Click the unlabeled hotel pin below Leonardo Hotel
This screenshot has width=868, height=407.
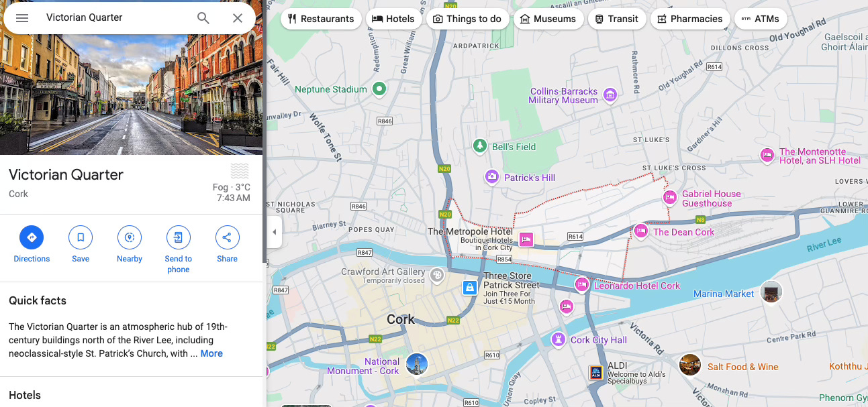(x=567, y=306)
